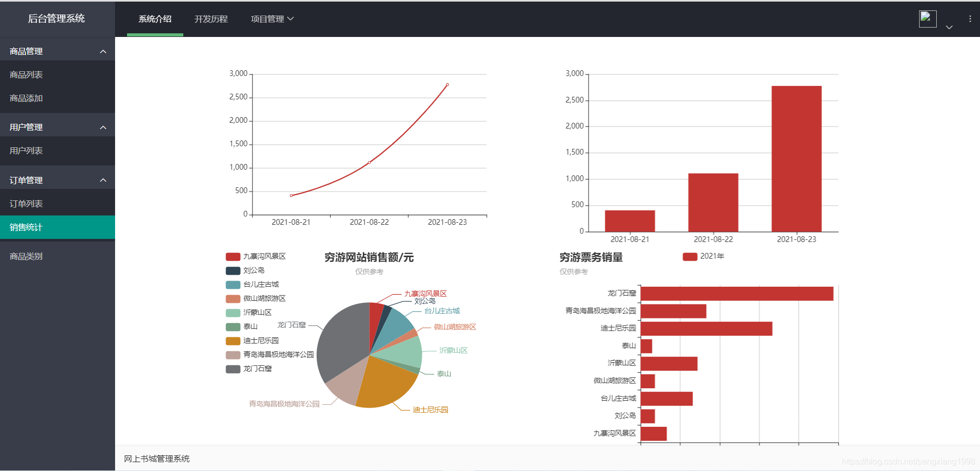
Task: Switch to the 开发历程 tab
Action: (x=211, y=19)
